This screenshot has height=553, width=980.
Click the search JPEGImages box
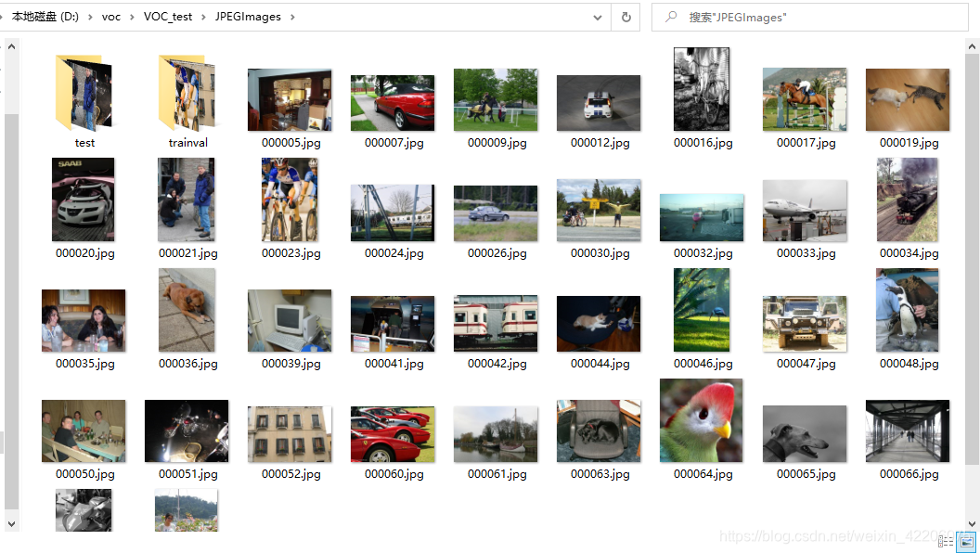(x=809, y=17)
